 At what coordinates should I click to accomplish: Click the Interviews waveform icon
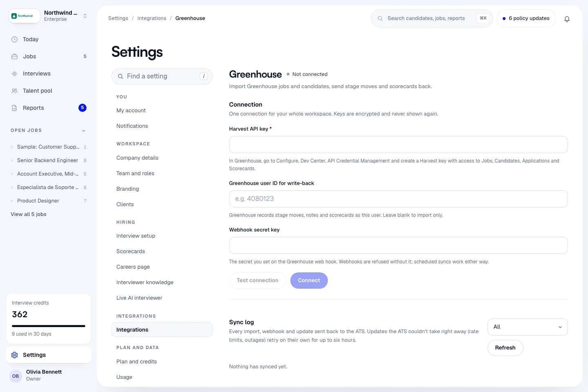click(14, 73)
